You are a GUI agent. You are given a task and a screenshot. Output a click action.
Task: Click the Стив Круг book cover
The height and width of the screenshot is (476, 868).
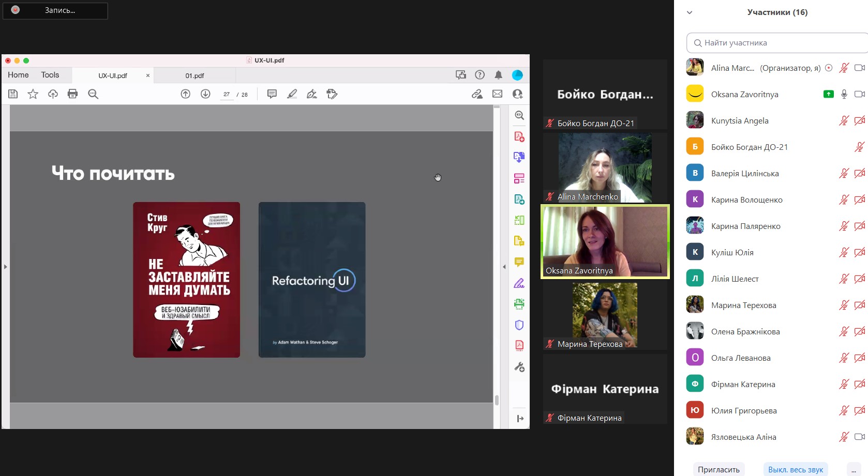point(186,280)
